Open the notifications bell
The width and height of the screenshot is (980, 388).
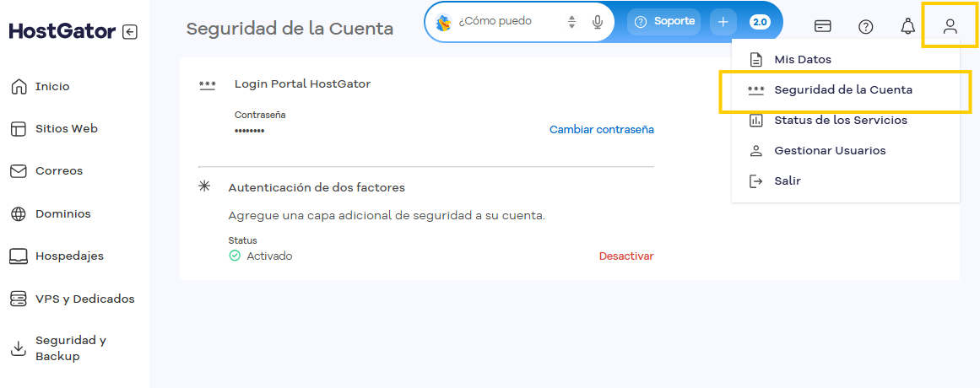(907, 26)
